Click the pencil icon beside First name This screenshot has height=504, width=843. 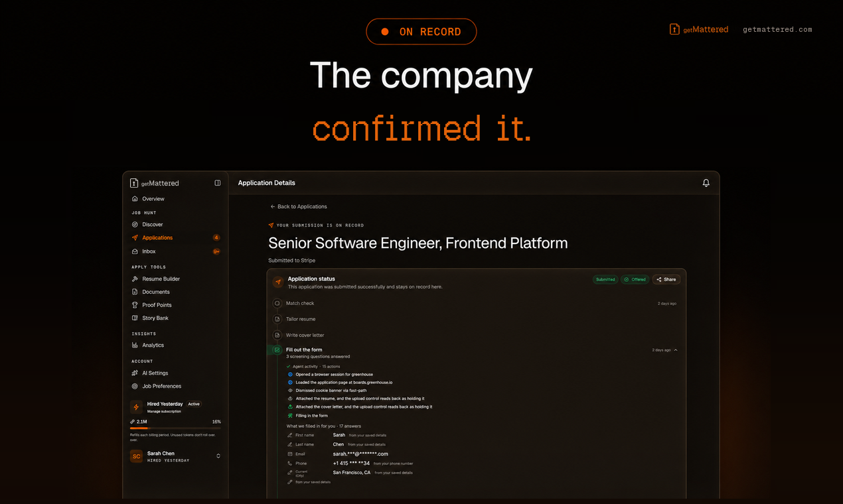pos(289,435)
